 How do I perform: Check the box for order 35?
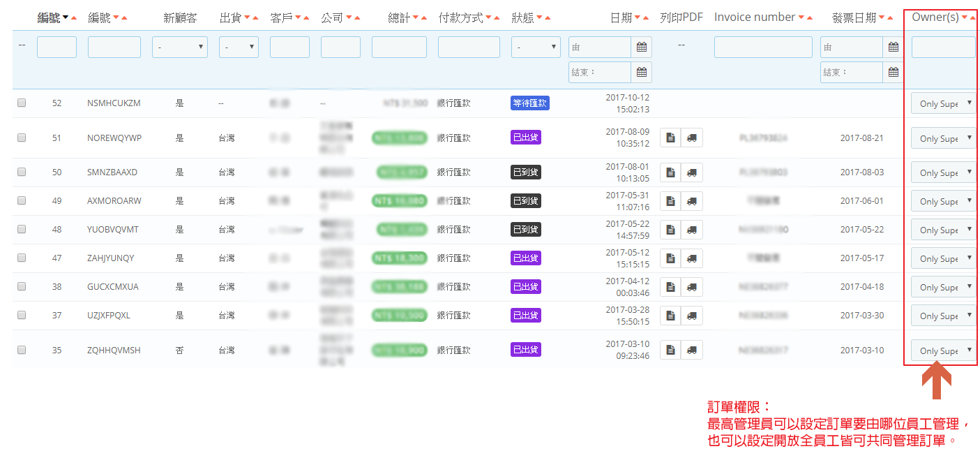(22, 350)
